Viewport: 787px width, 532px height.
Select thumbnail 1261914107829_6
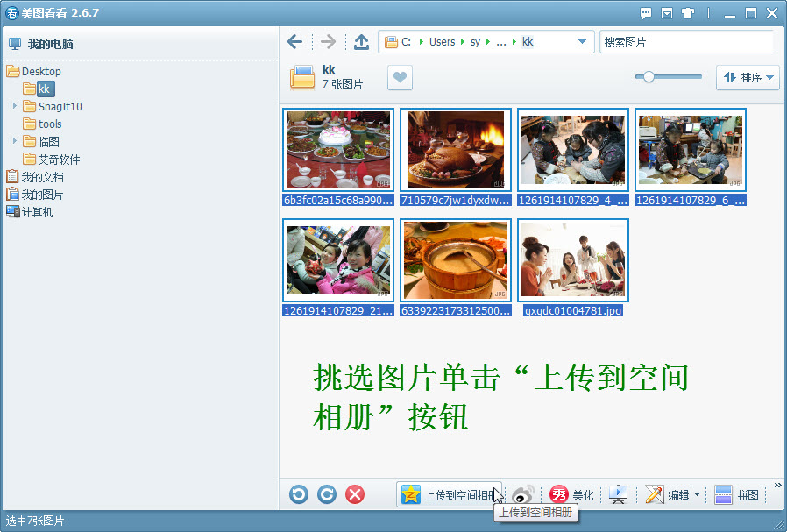tap(691, 150)
